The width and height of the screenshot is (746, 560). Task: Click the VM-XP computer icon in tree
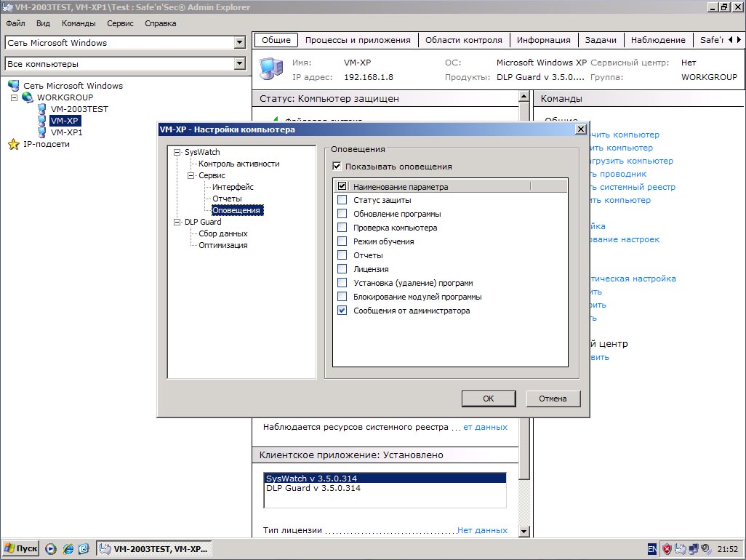42,121
